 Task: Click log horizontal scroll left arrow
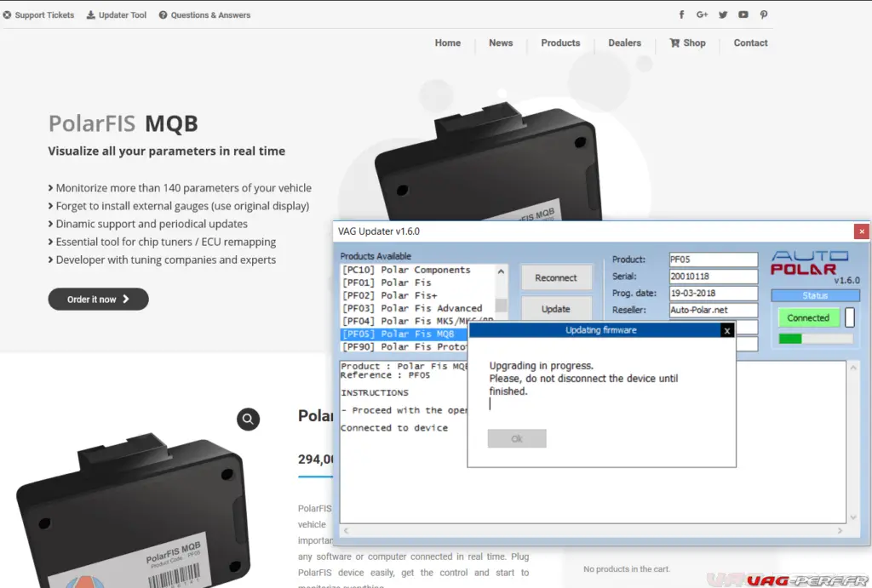[346, 531]
